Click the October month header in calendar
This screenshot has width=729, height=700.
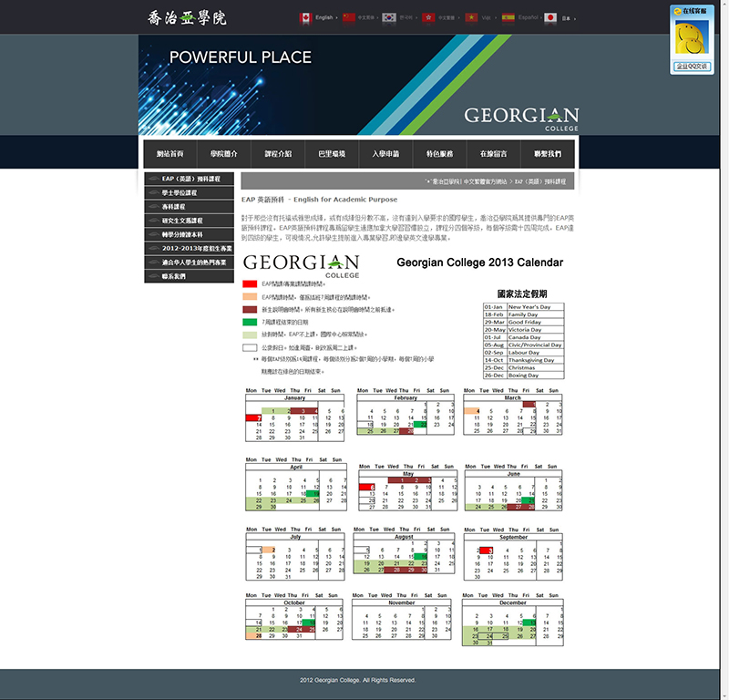(294, 602)
